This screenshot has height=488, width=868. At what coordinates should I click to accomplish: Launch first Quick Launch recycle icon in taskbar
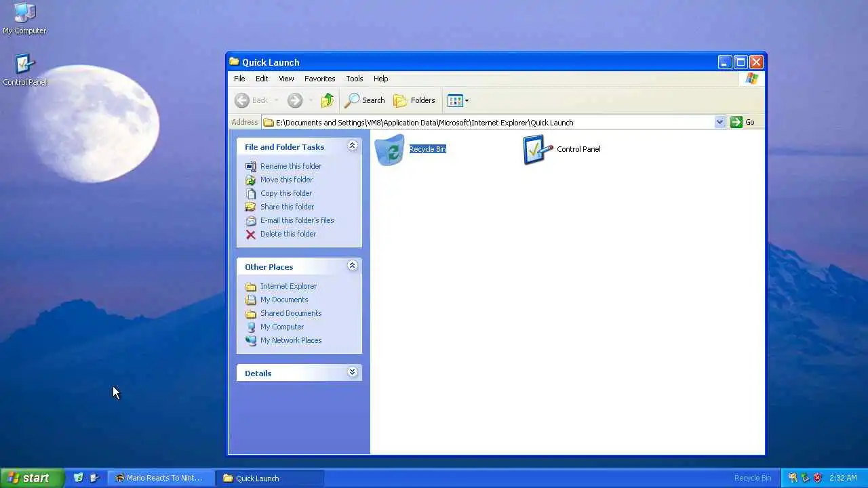pos(79,478)
